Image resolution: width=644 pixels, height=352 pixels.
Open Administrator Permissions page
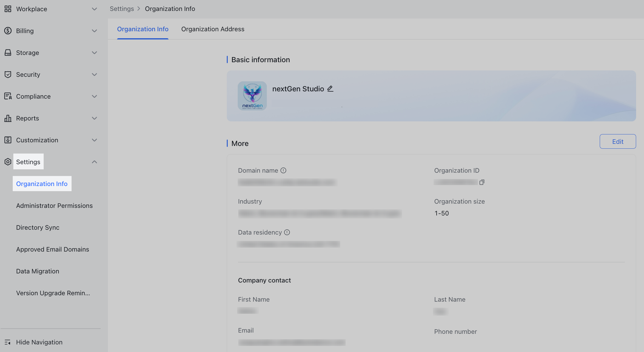[x=54, y=205]
